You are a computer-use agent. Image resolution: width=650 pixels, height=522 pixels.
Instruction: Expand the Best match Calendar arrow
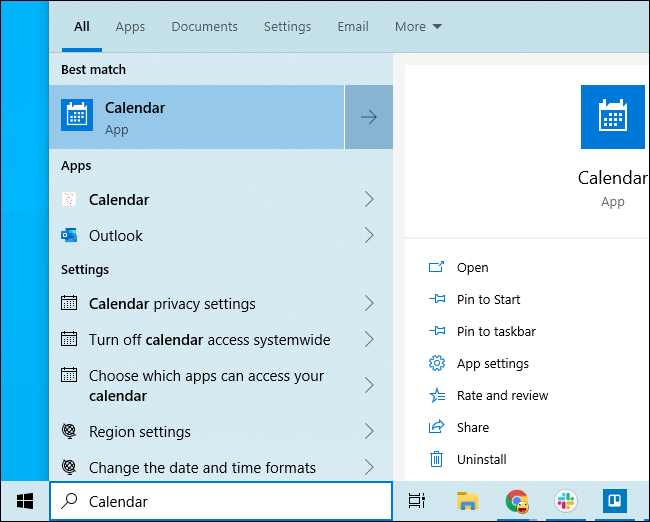369,117
